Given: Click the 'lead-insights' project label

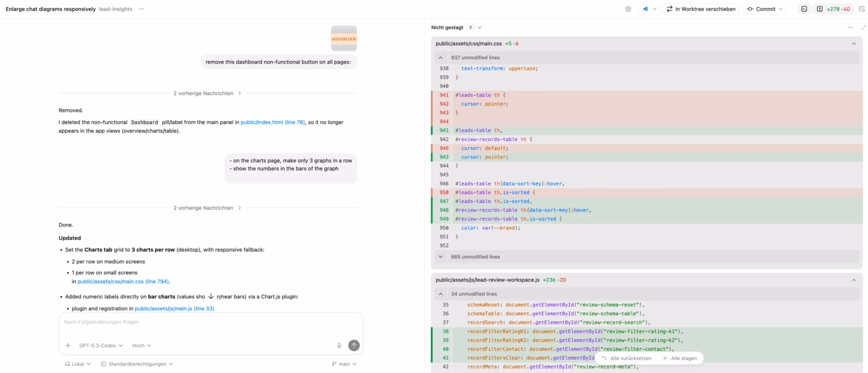Looking at the screenshot, I should pos(116,9).
